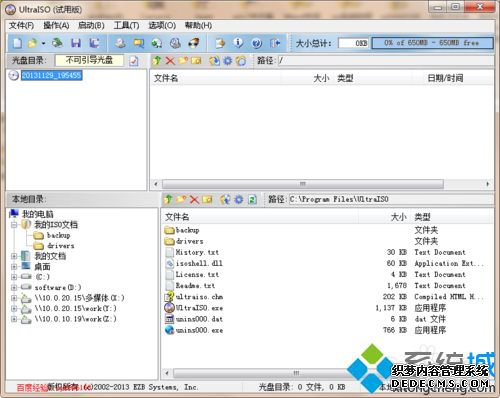Expand the 多媒体(X:) network drive node

[x=14, y=298]
